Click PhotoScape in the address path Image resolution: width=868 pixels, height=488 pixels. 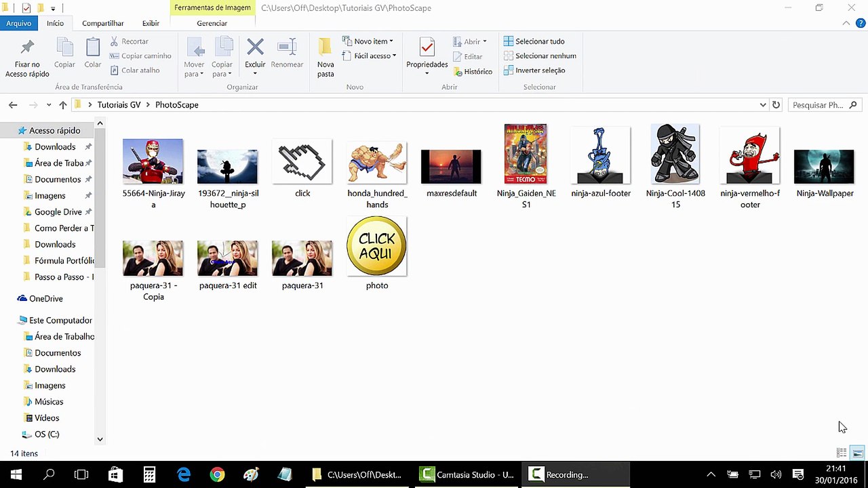click(177, 105)
